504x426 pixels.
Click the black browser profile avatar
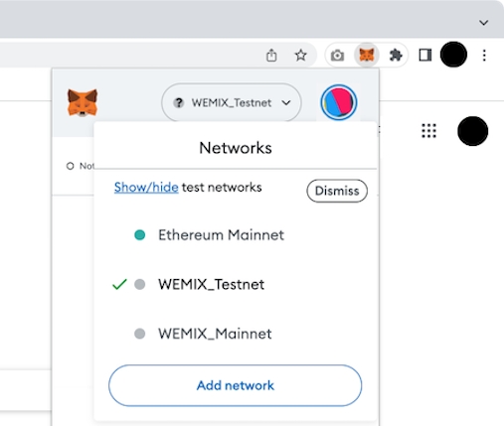point(453,55)
